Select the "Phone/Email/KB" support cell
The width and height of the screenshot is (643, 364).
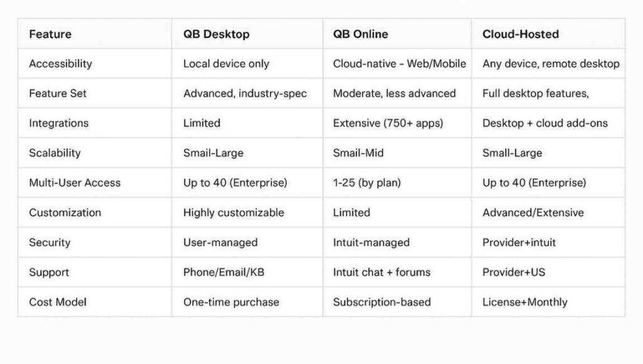pyautogui.click(x=222, y=272)
